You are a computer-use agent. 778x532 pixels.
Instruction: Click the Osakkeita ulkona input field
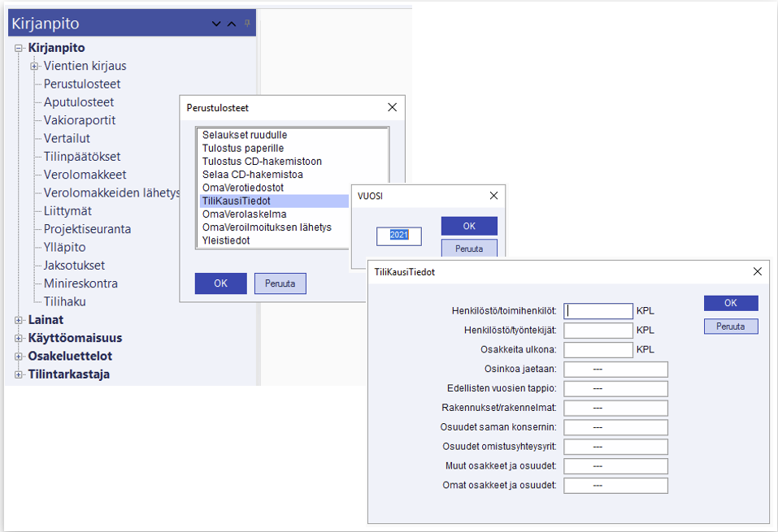[598, 350]
